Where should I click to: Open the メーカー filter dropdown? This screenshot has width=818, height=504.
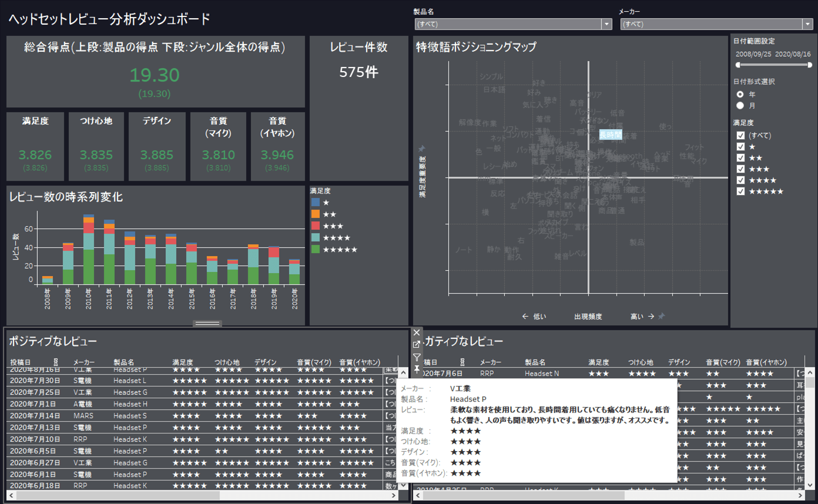click(x=807, y=24)
